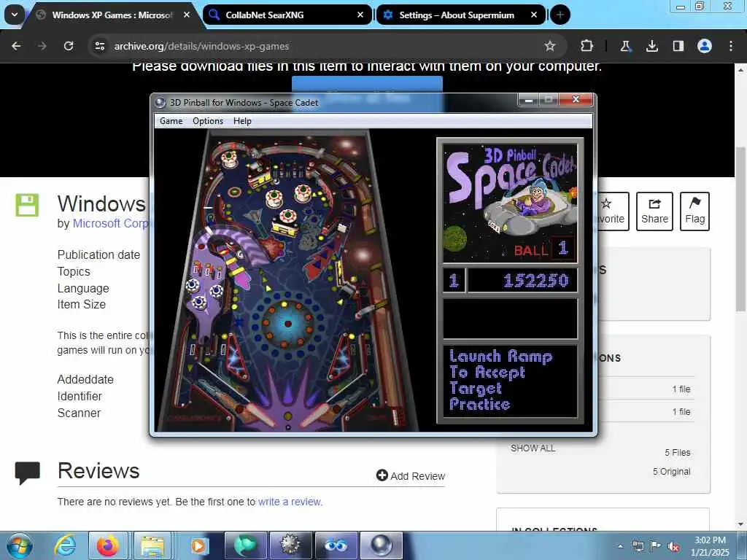Click the player number 1 box
747x560 pixels.
tap(454, 280)
